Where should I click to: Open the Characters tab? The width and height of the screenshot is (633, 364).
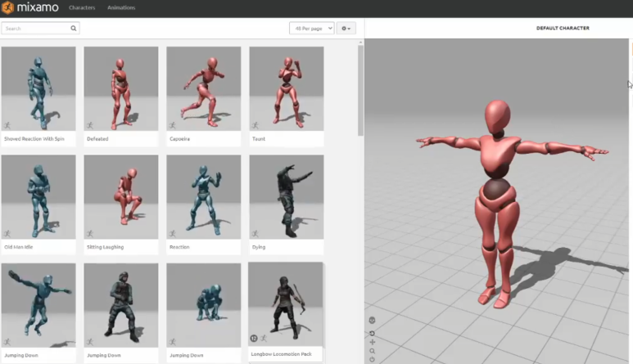pyautogui.click(x=82, y=7)
